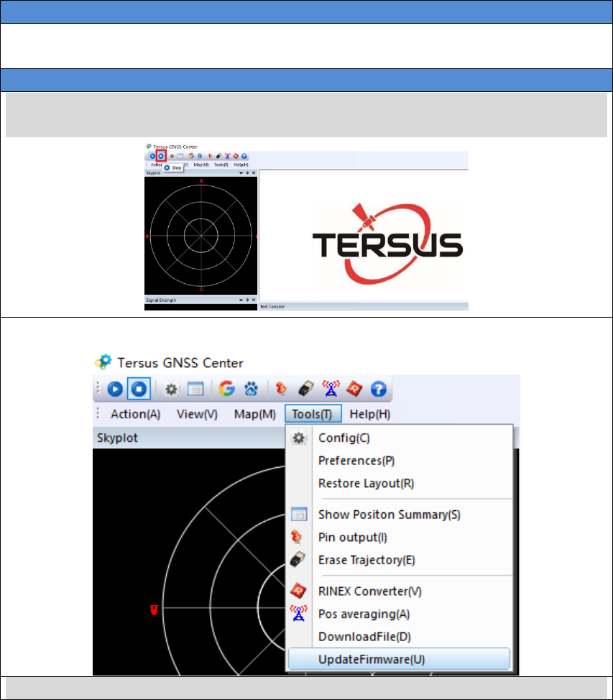Screen dimensions: 613x700
Task: Click the Skyplot panel title in the large window
Action: tap(117, 438)
